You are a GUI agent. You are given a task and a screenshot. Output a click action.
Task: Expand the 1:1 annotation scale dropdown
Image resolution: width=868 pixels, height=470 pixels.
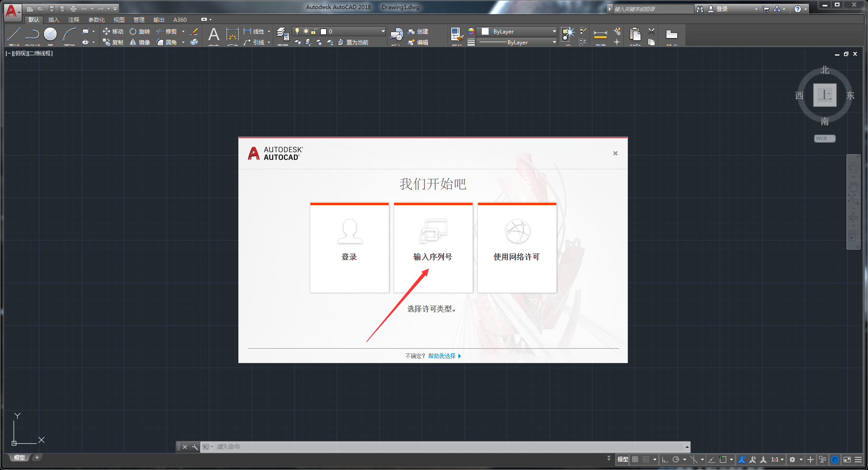(777, 459)
